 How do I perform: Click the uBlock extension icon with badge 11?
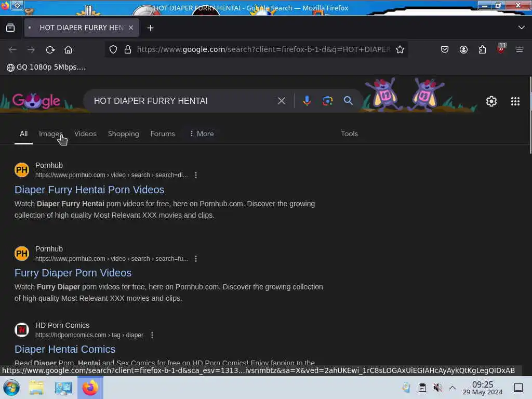click(501, 48)
